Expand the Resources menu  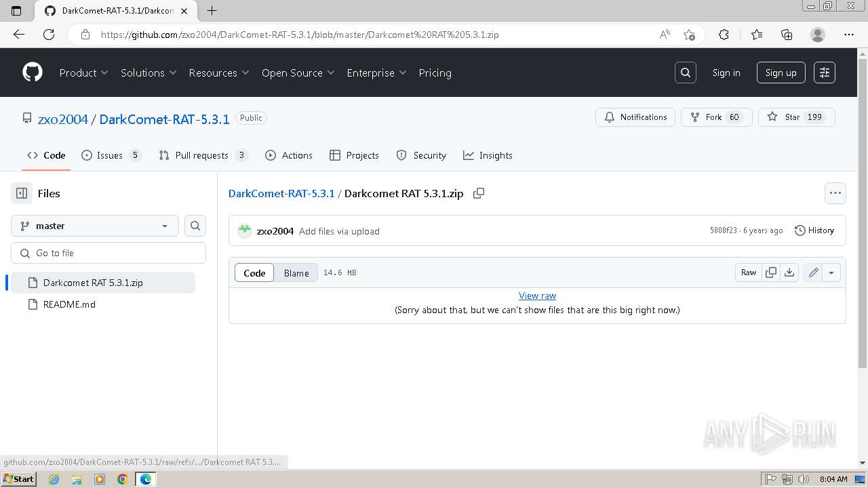click(219, 73)
